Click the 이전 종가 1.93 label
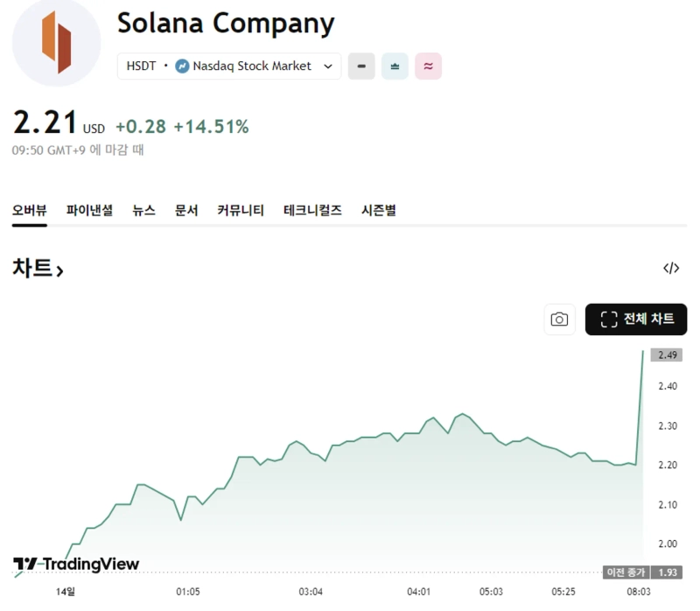 (643, 572)
